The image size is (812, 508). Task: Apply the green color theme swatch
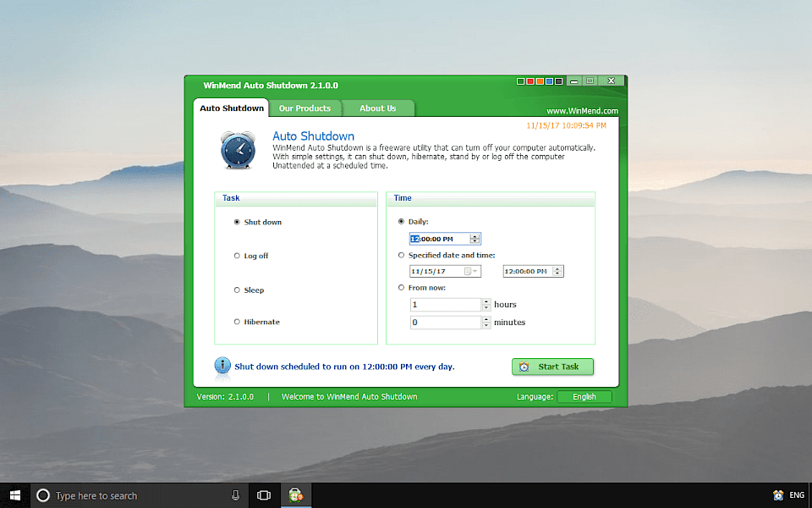520,81
